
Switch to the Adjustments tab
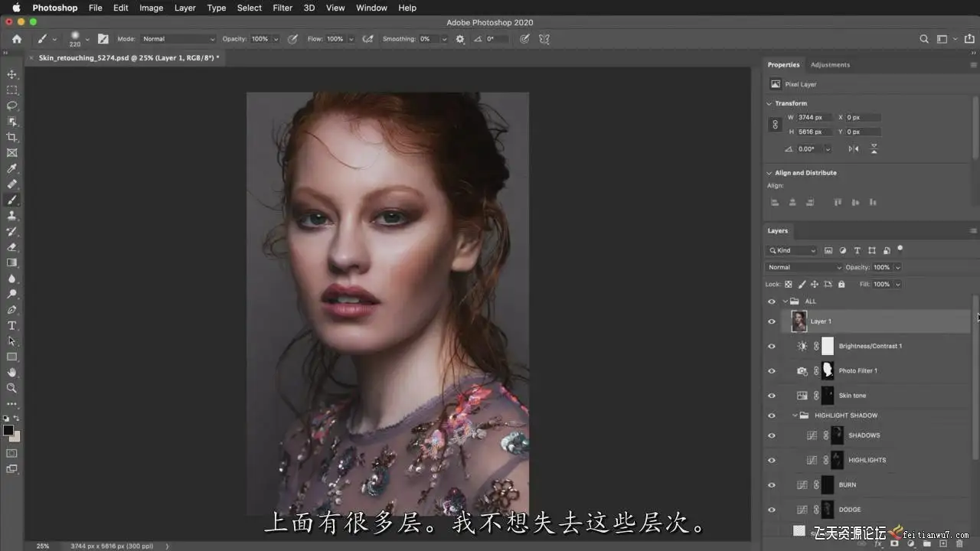pos(830,65)
